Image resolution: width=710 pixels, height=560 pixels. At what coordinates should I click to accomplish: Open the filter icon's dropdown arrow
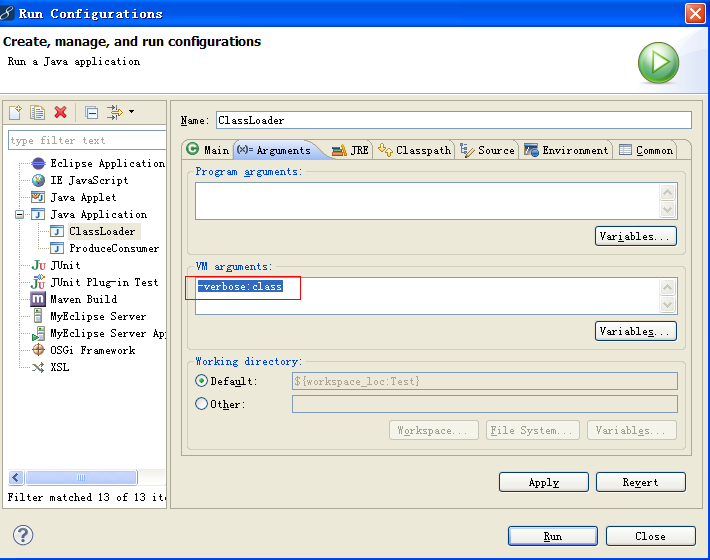click(131, 111)
